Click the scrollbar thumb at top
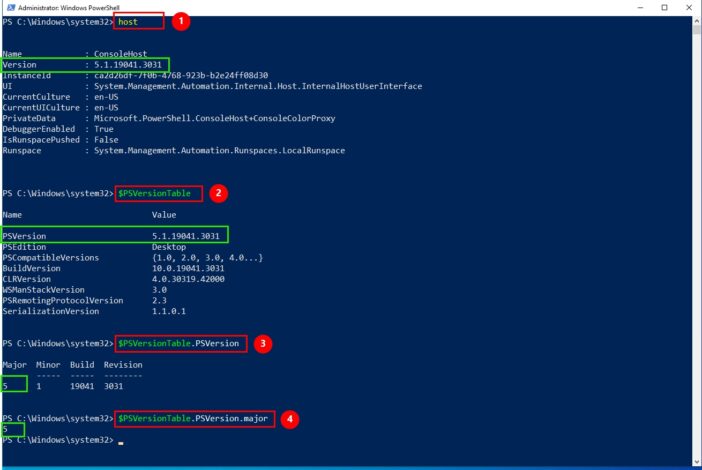 click(x=697, y=30)
